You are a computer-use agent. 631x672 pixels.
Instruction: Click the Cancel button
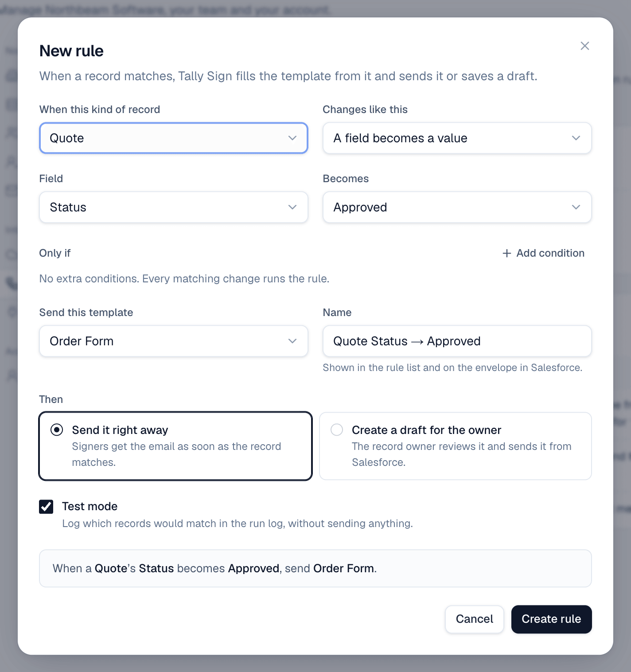point(474,619)
